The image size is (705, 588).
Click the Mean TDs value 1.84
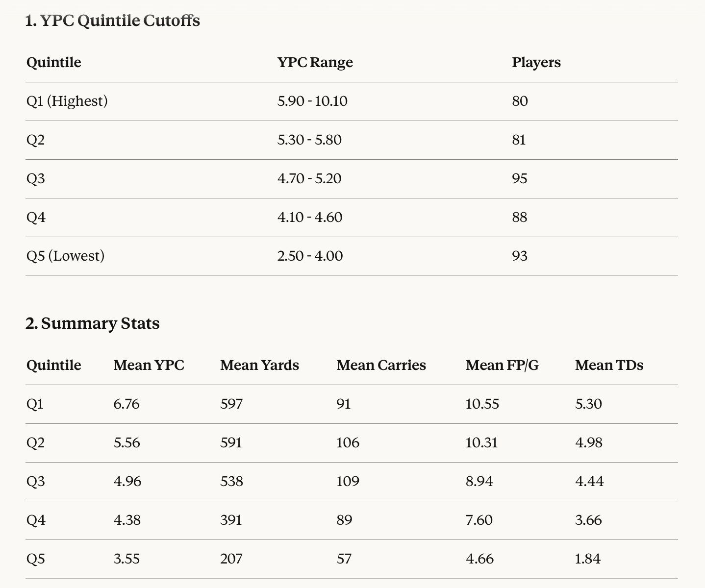pos(588,559)
